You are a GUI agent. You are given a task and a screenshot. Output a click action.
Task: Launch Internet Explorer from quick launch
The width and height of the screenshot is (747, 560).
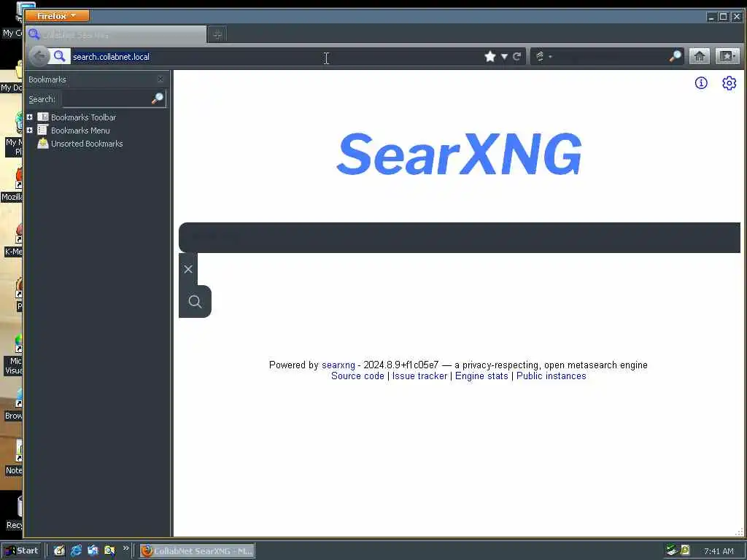click(x=76, y=551)
